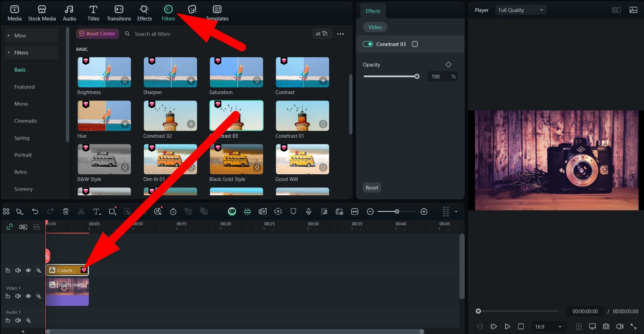Screen dimensions: 644x334
Task: Download the Saturation filter
Action: coord(257,81)
